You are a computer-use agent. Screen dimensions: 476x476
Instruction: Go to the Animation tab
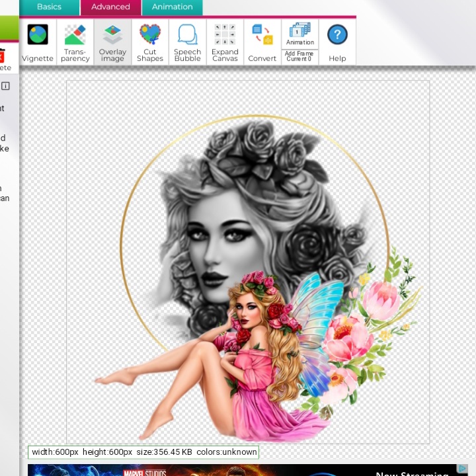pos(172,7)
